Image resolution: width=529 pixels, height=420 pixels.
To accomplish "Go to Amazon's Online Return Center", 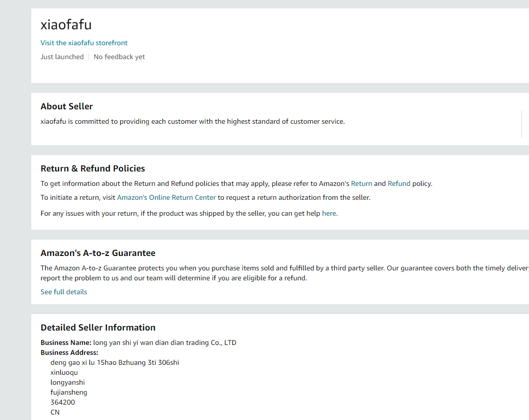I will (167, 197).
